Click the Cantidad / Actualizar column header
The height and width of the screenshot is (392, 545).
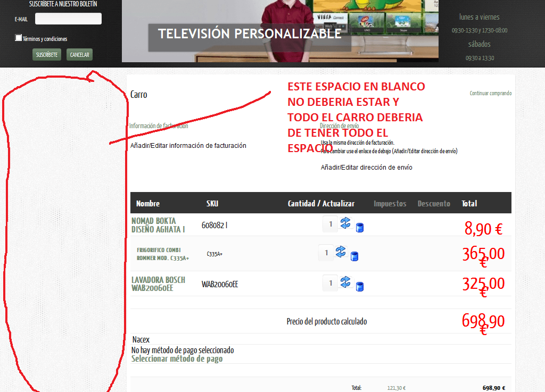(x=321, y=204)
